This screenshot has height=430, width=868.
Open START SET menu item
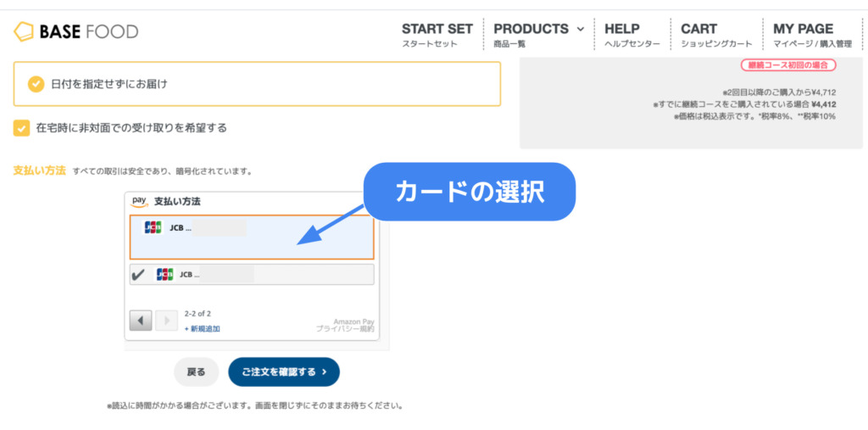pos(437,36)
